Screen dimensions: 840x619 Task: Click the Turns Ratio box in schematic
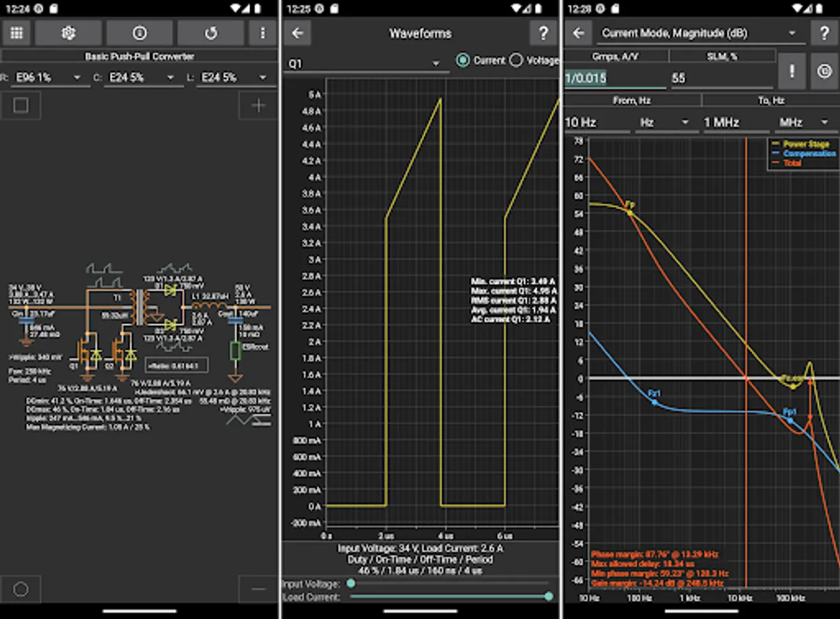tap(175, 366)
